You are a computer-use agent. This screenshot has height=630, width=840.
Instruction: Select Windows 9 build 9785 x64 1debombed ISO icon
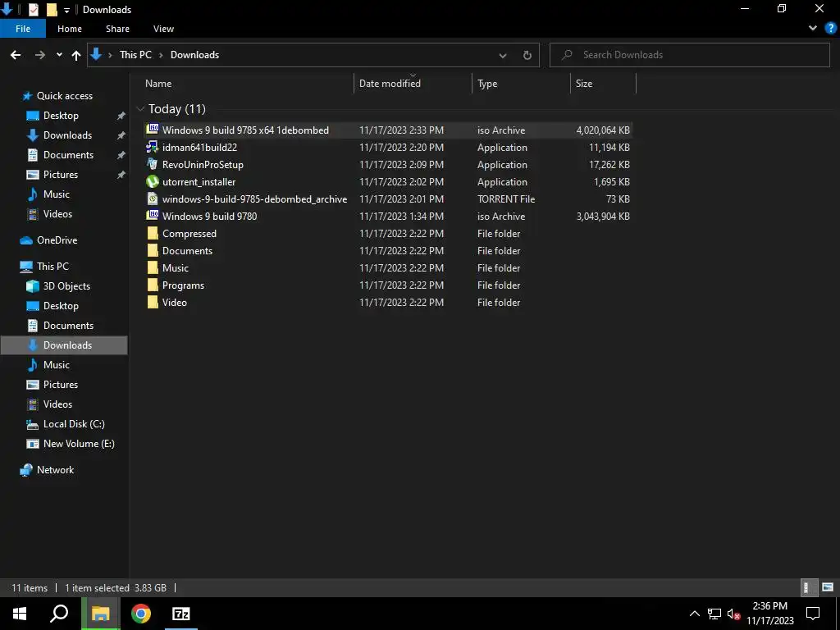153,130
